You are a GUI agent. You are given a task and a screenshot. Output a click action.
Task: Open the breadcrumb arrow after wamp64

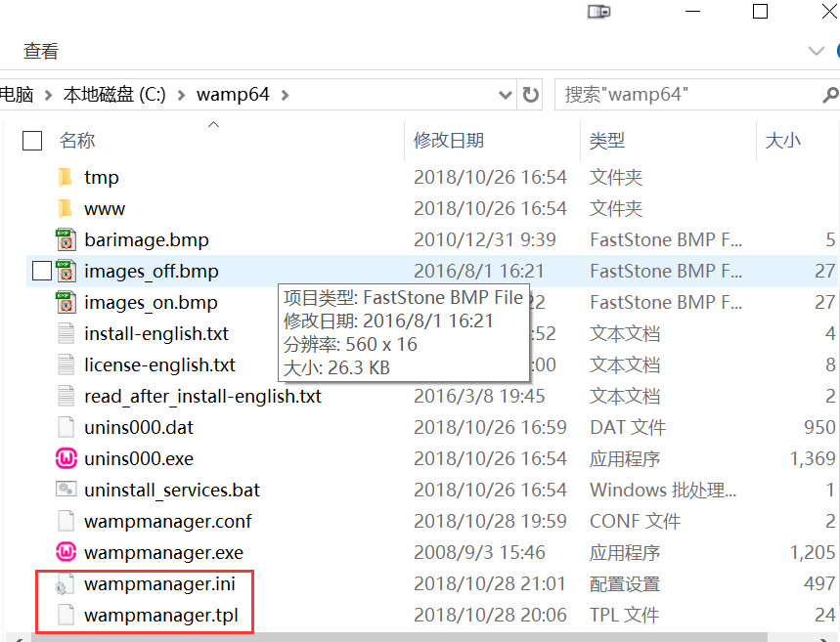click(x=284, y=94)
